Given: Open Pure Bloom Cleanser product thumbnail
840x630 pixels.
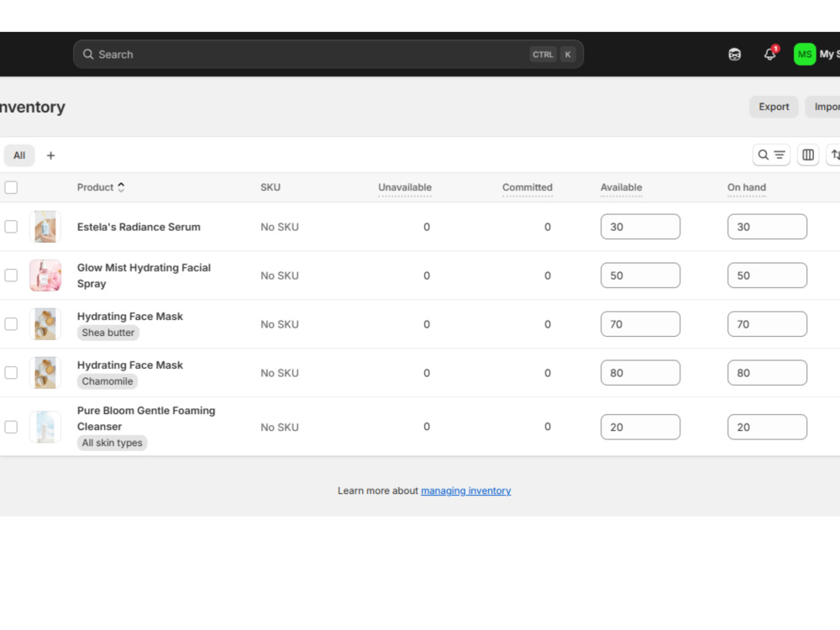Looking at the screenshot, I should (45, 427).
